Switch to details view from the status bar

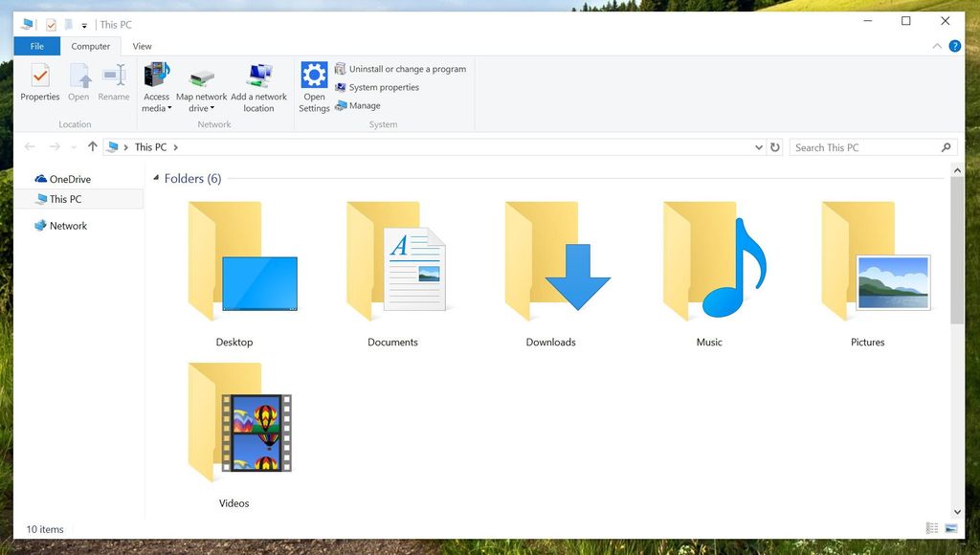click(931, 528)
